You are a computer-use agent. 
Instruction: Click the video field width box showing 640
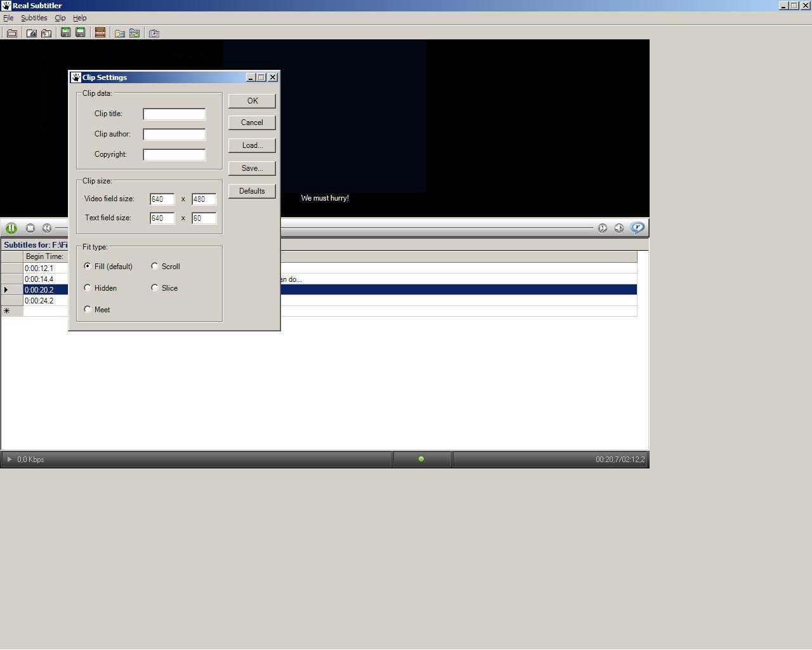click(x=162, y=199)
